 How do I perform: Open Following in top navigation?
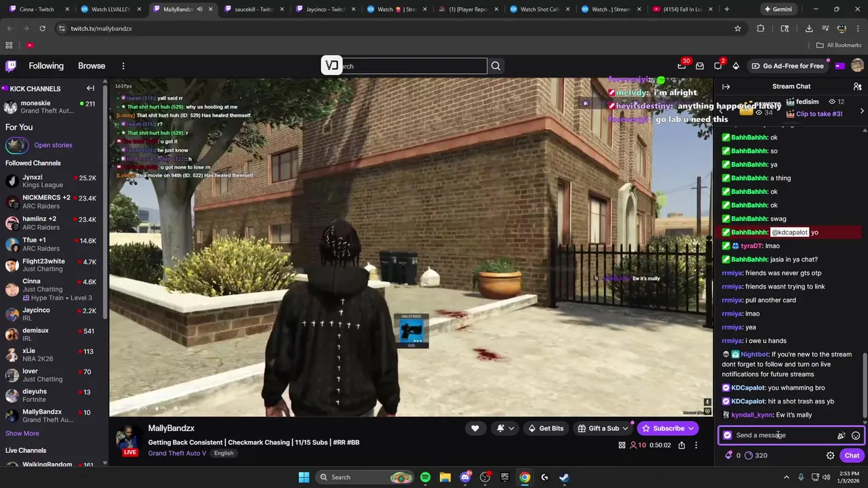[x=46, y=66]
